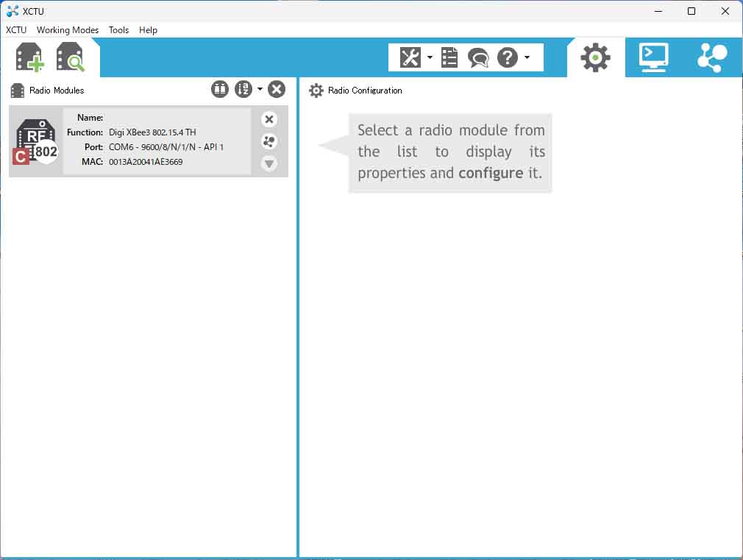Click the Radio Configuration gear icon

click(x=316, y=91)
